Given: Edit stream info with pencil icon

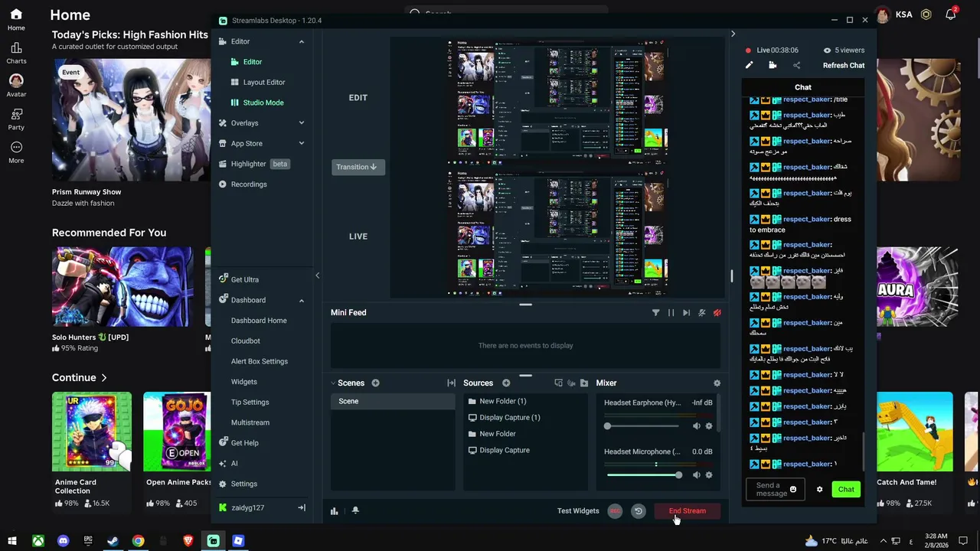Looking at the screenshot, I should point(749,65).
